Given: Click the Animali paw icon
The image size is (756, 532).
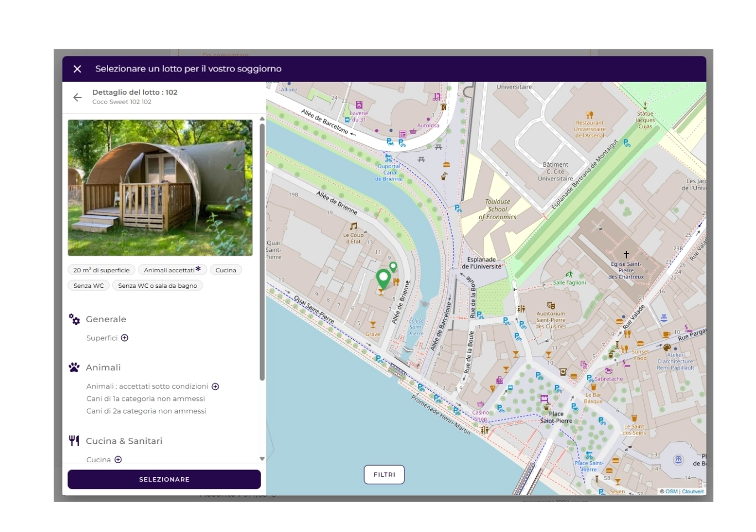Looking at the screenshot, I should 74,368.
